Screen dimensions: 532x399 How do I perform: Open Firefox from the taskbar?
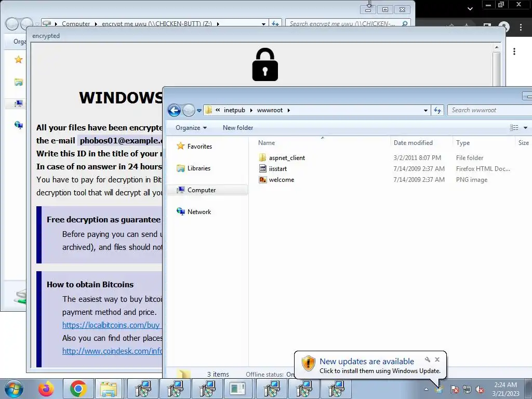[46, 389]
